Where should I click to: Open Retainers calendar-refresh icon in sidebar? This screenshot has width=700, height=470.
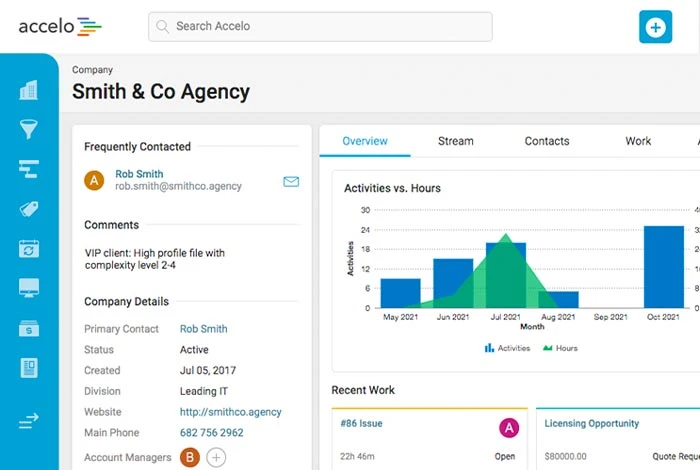[29, 249]
